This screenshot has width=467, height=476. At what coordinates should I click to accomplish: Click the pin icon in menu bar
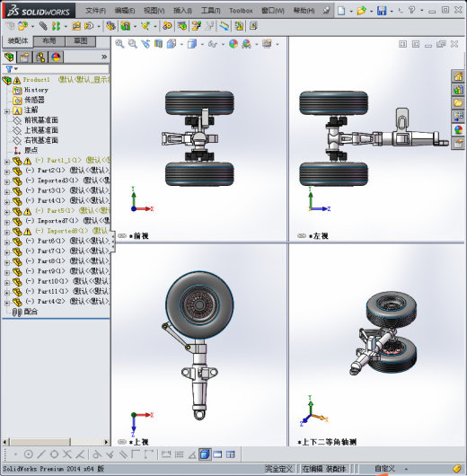(x=326, y=11)
